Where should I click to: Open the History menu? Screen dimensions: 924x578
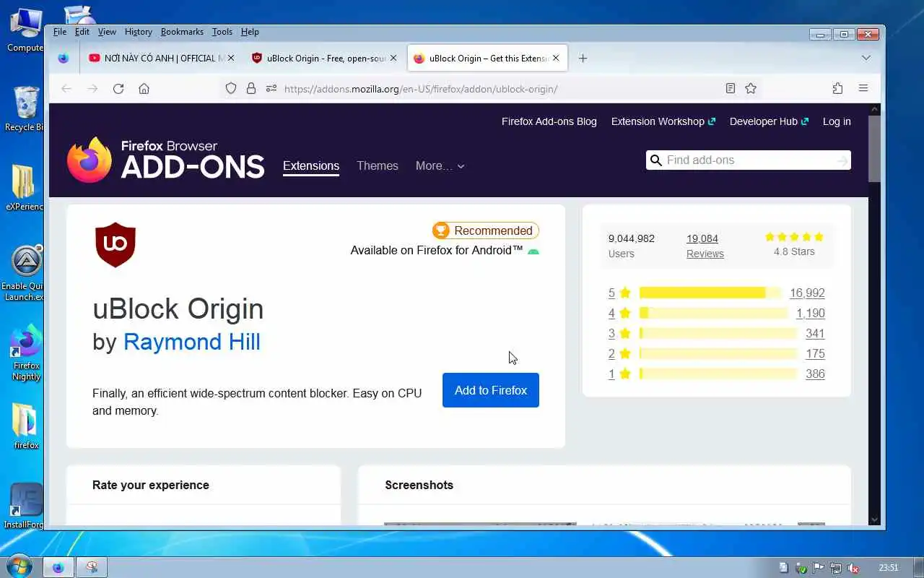click(138, 32)
